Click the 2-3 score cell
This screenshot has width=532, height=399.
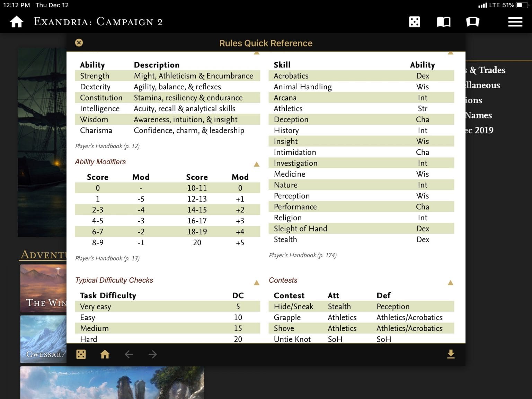click(98, 210)
